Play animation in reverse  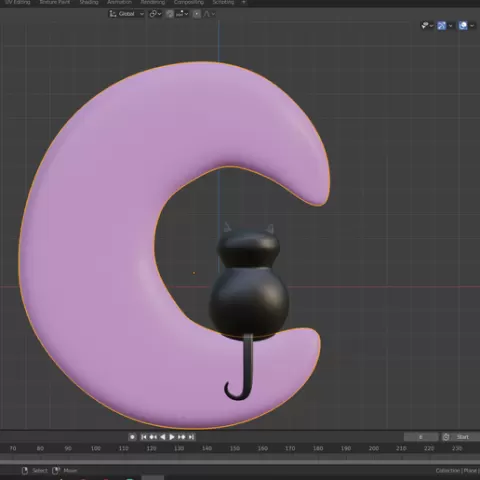(163, 437)
